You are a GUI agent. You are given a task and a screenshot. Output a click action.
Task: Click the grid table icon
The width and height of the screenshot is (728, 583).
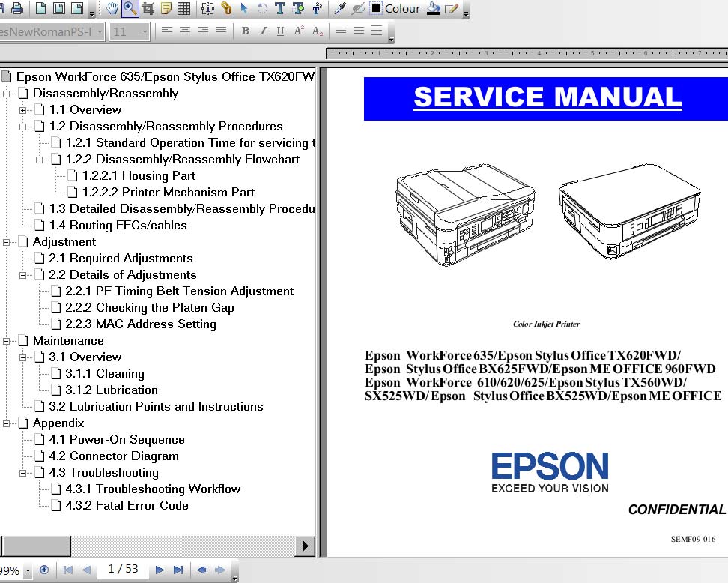click(x=183, y=8)
